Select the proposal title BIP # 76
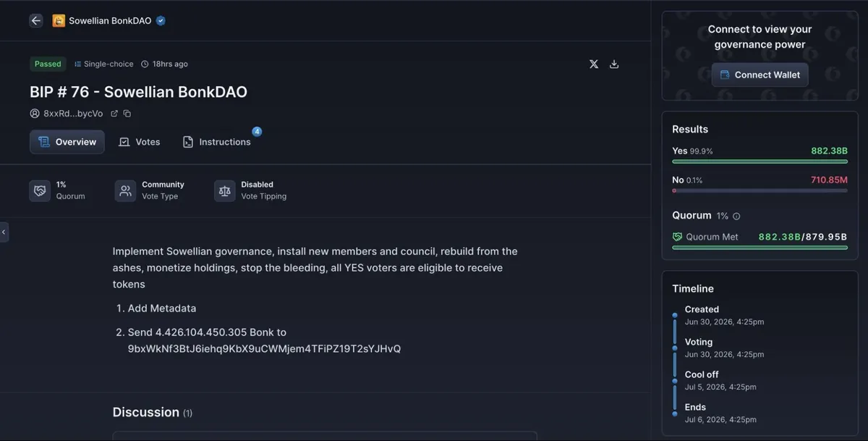The width and height of the screenshot is (868, 441). (138, 92)
